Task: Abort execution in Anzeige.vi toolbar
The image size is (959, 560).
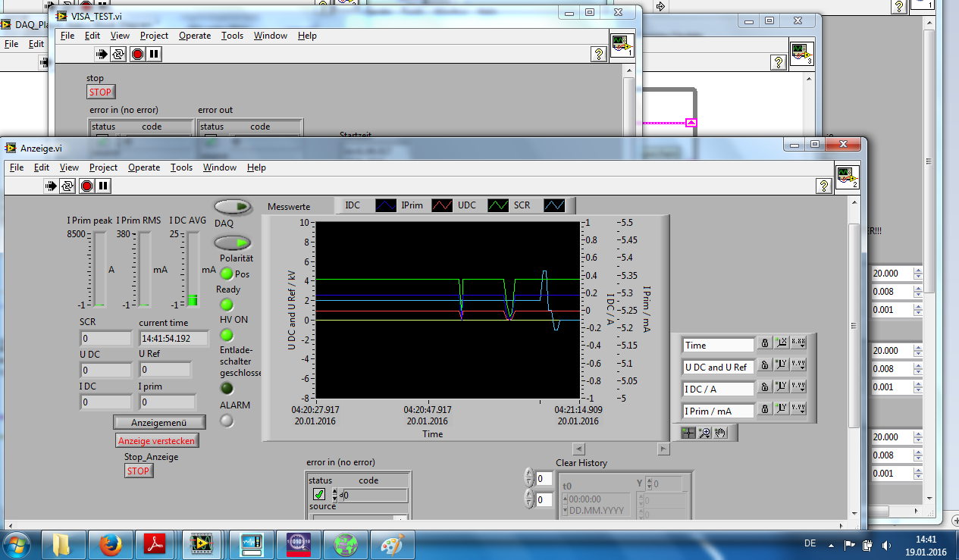Action: click(x=86, y=186)
